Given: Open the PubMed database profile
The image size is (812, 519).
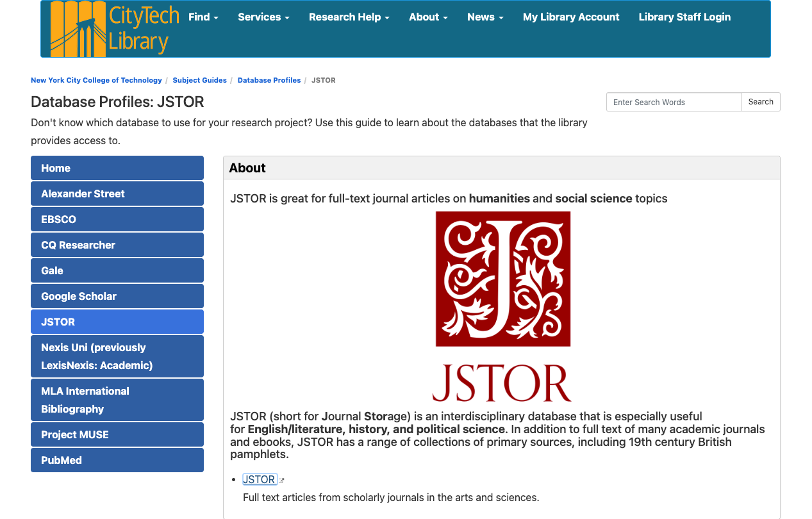Looking at the screenshot, I should 117,460.
